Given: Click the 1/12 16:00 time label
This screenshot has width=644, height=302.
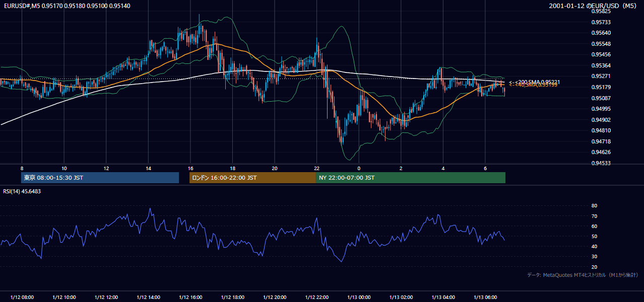Looking at the screenshot, I should pyautogui.click(x=190, y=297).
